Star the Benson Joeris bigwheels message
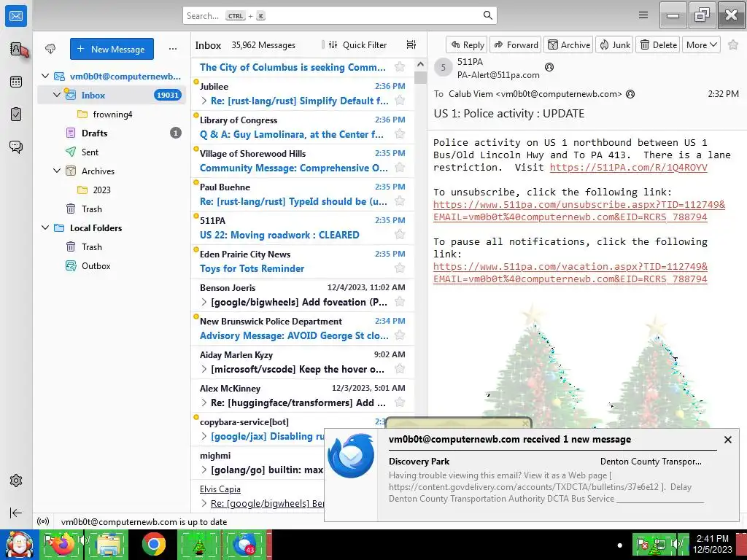 tap(400, 301)
